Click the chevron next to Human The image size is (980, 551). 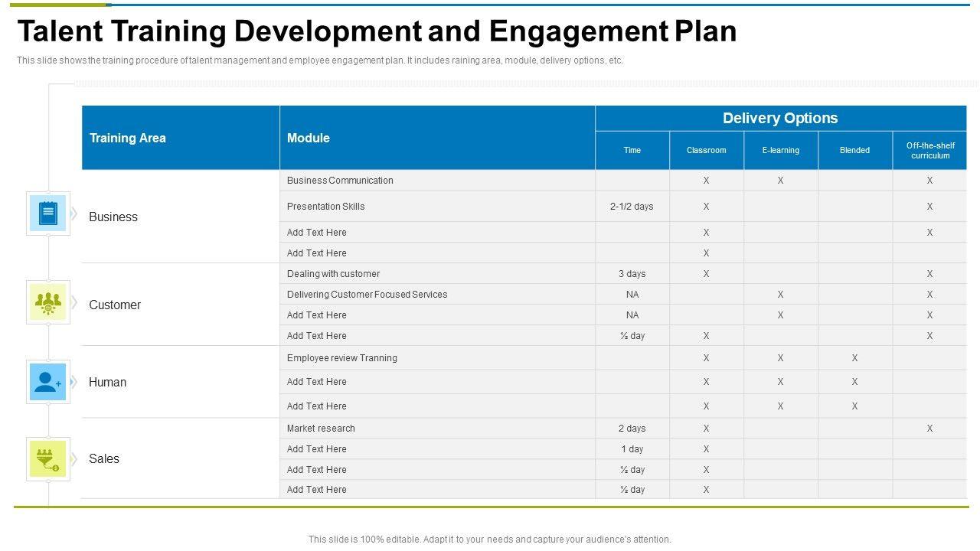click(x=74, y=382)
